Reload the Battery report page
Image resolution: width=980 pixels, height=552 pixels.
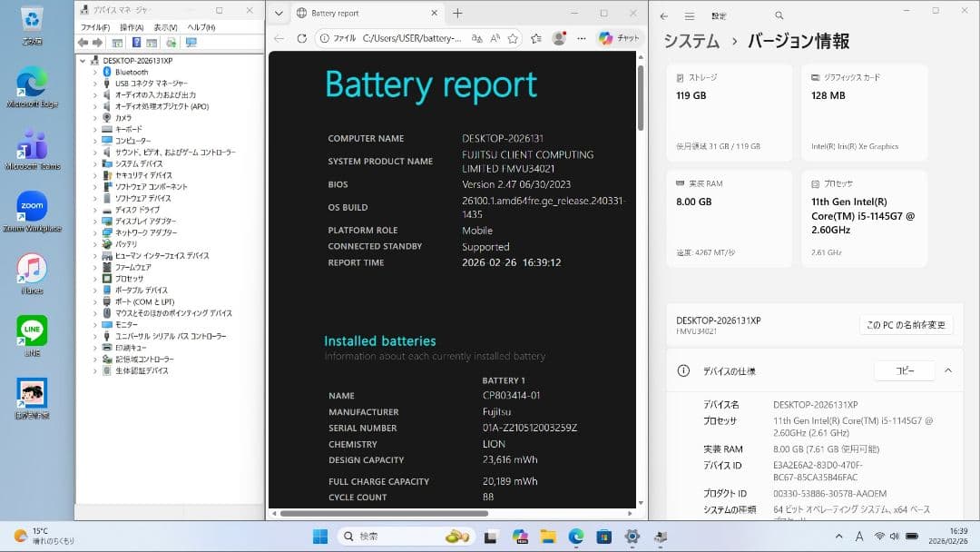(302, 40)
